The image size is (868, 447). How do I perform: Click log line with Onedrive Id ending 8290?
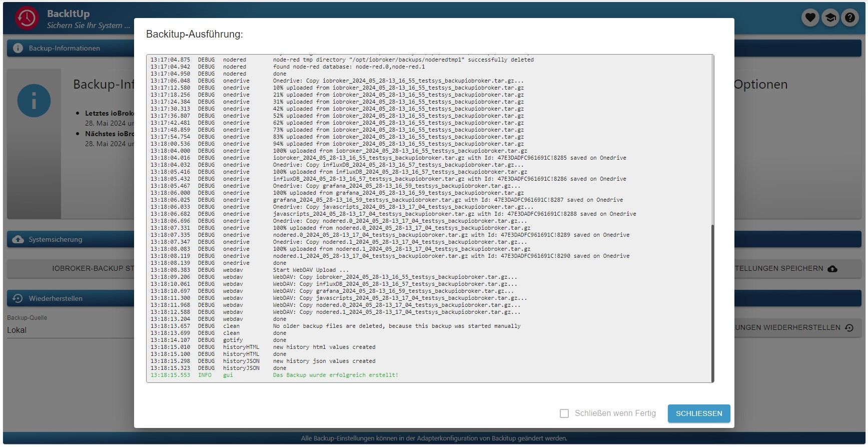coord(451,256)
